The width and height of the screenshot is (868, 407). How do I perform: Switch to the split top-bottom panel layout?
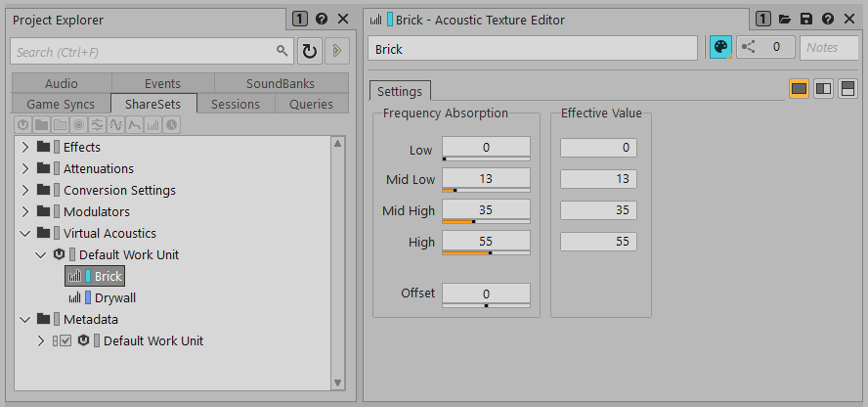[847, 89]
